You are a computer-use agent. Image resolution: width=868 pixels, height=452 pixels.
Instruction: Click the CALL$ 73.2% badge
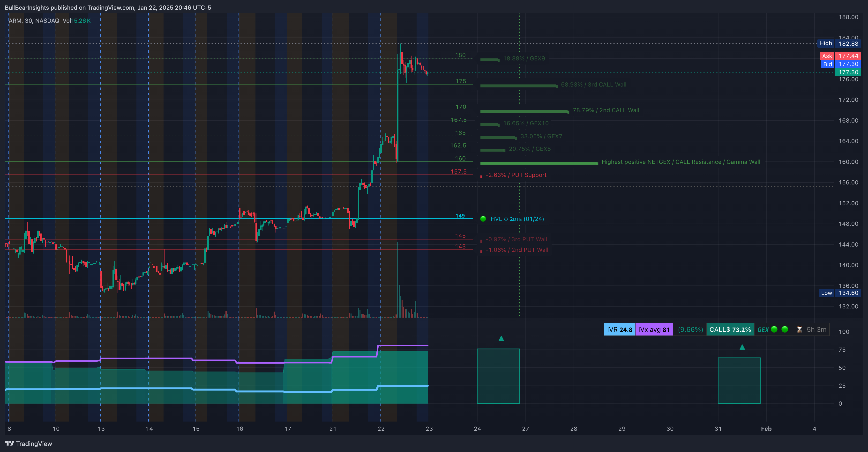click(730, 329)
